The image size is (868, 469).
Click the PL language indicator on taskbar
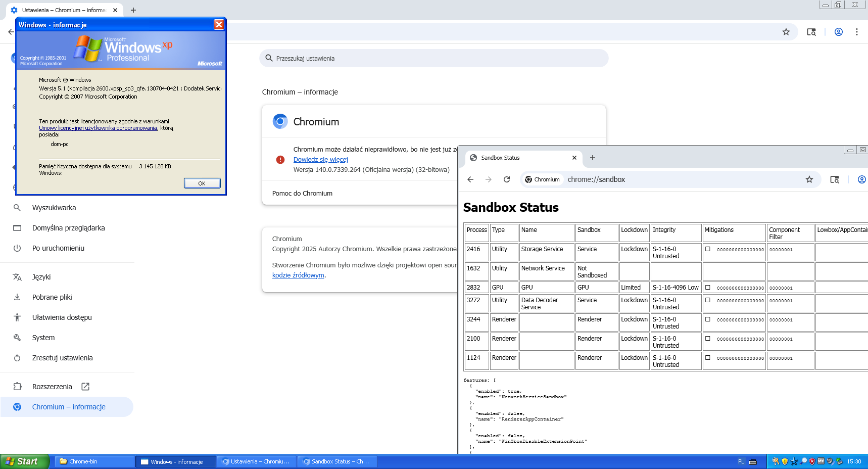click(x=741, y=461)
